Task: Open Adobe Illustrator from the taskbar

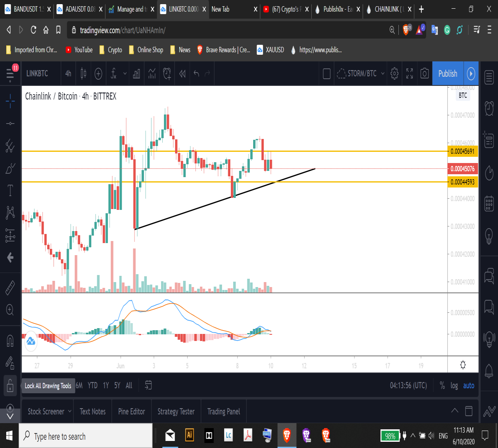Action: coord(189,435)
